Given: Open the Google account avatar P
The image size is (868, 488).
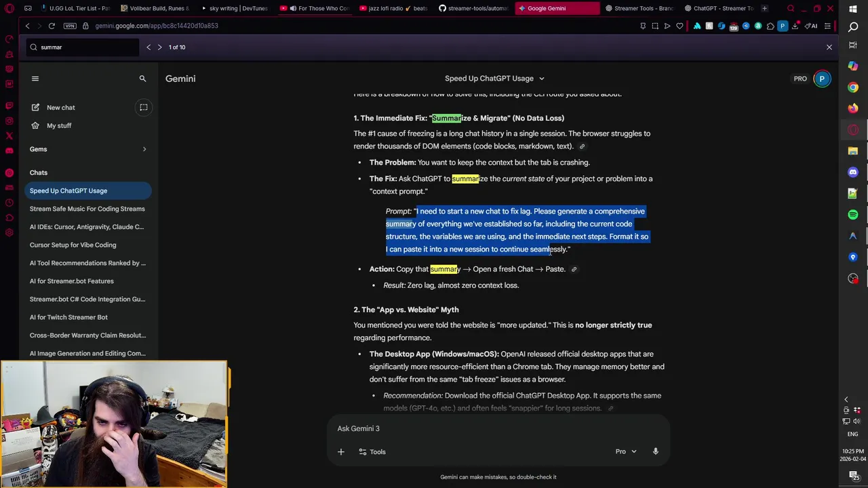Looking at the screenshot, I should click(x=822, y=79).
